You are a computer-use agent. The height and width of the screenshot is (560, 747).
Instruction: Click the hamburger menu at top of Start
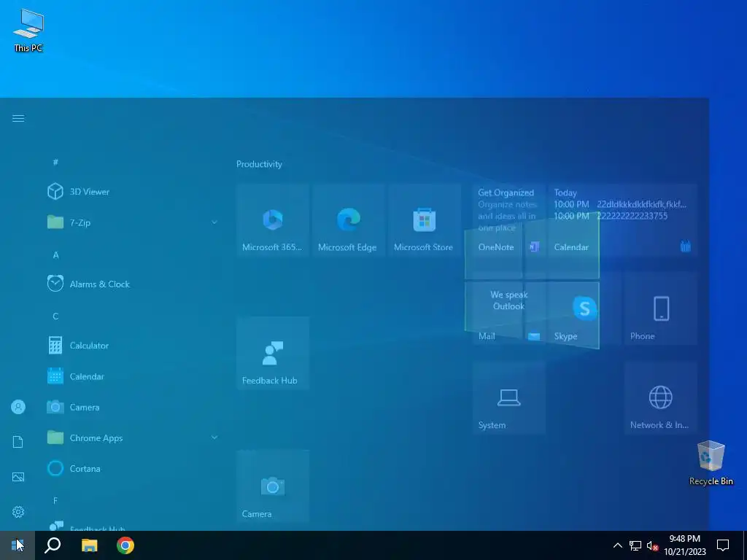pos(18,119)
